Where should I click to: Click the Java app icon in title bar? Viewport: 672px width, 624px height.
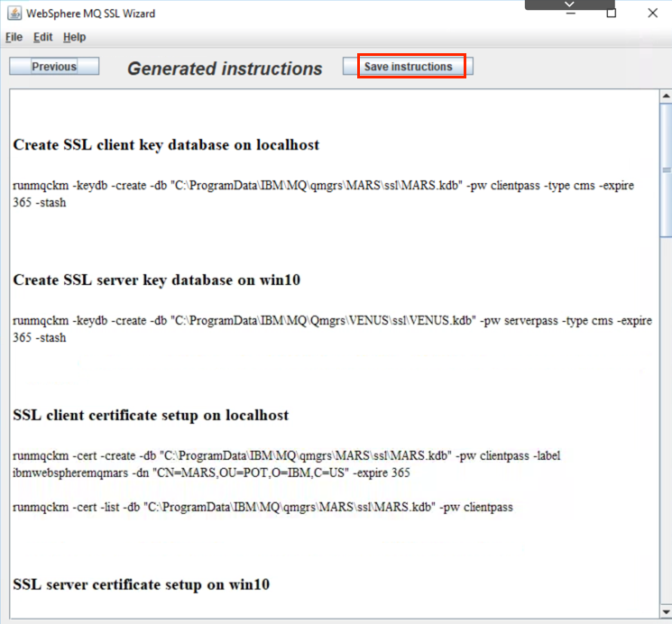[14, 14]
